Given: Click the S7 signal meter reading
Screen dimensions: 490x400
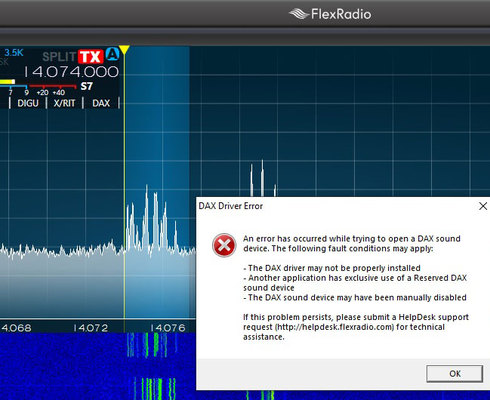Looking at the screenshot, I should (x=87, y=86).
